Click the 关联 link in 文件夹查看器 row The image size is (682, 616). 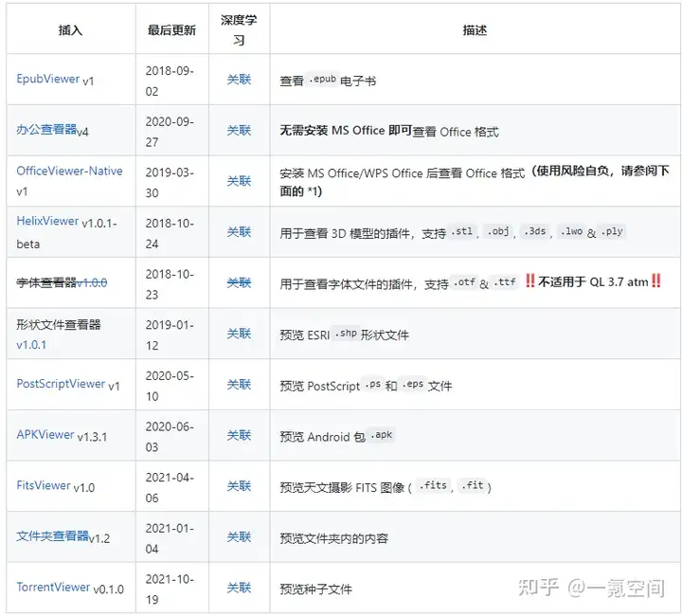[240, 536]
